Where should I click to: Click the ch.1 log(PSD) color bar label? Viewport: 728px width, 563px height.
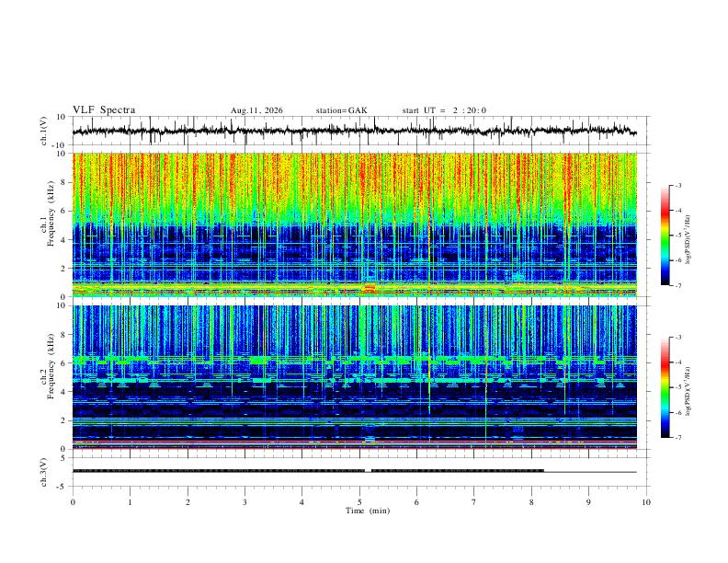688,240
